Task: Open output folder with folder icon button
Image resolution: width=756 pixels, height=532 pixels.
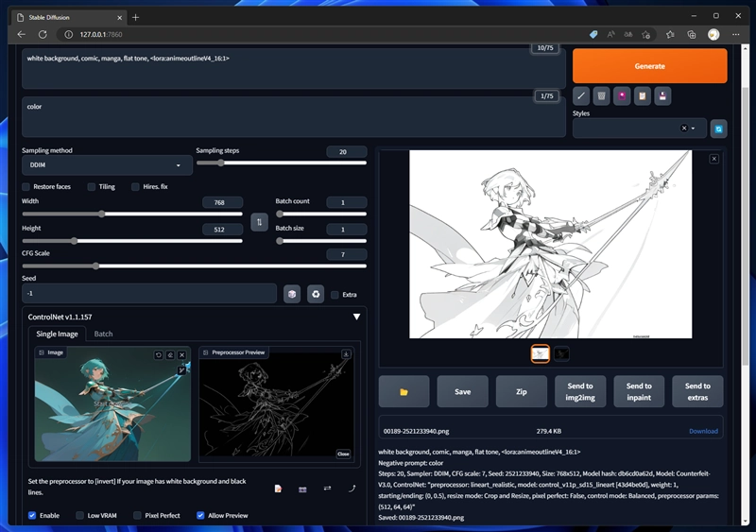Action: click(x=404, y=391)
